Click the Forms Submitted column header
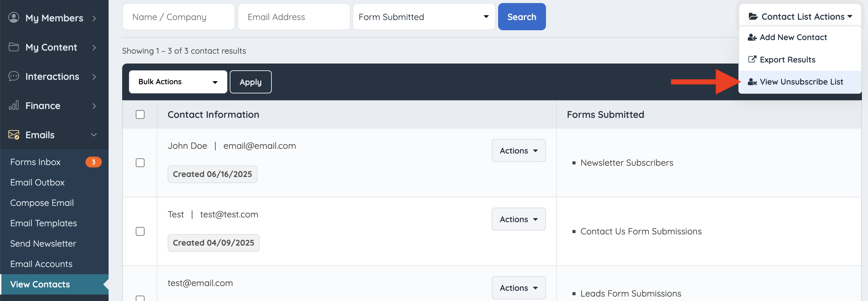 point(605,114)
